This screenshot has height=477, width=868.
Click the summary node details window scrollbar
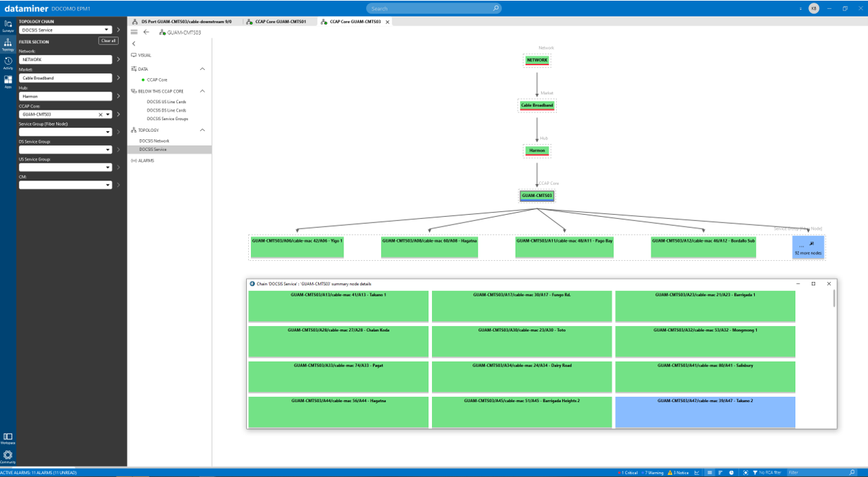pyautogui.click(x=834, y=299)
